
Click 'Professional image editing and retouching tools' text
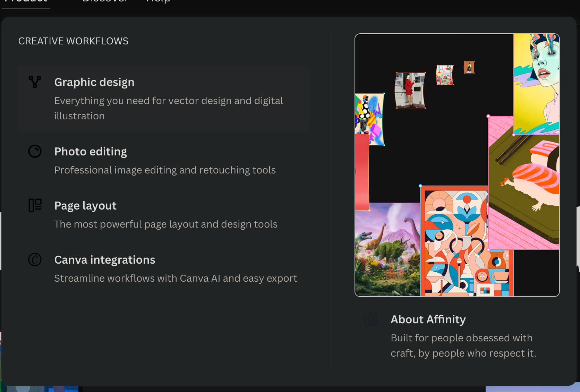click(x=165, y=170)
